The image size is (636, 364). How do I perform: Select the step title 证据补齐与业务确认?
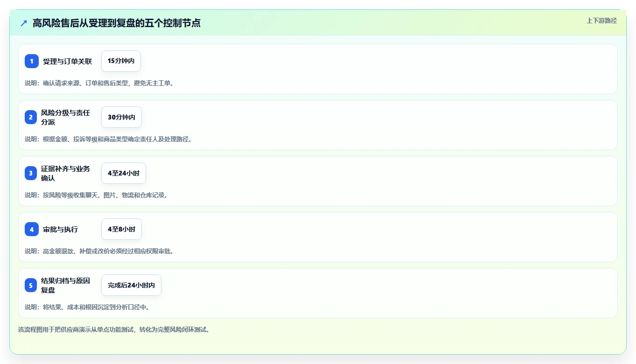65,173
